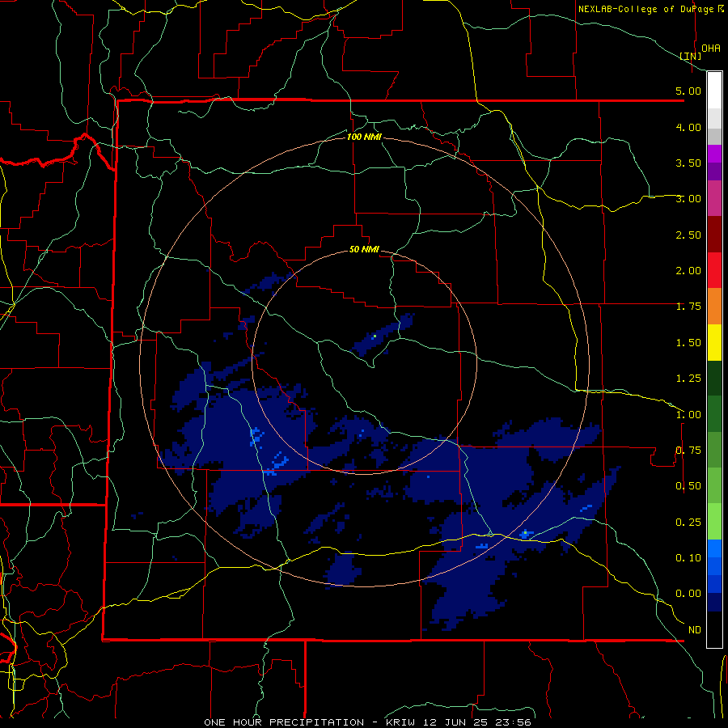Select the bright red swatch in the color scale
This screenshot has width=728, height=728.
pyautogui.click(x=714, y=270)
